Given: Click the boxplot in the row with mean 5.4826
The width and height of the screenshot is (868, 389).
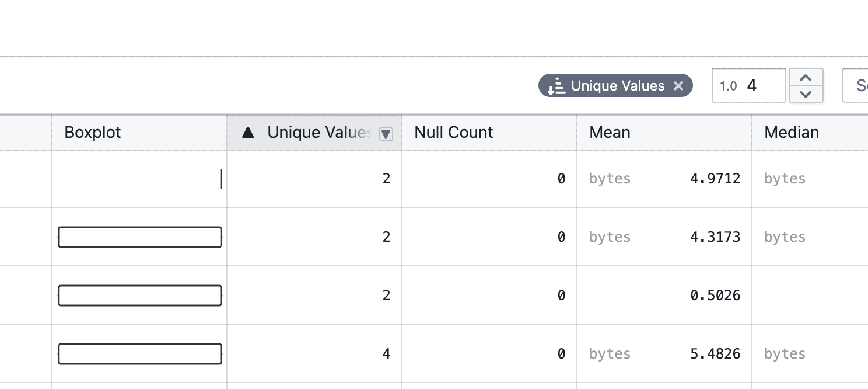Looking at the screenshot, I should 140,354.
